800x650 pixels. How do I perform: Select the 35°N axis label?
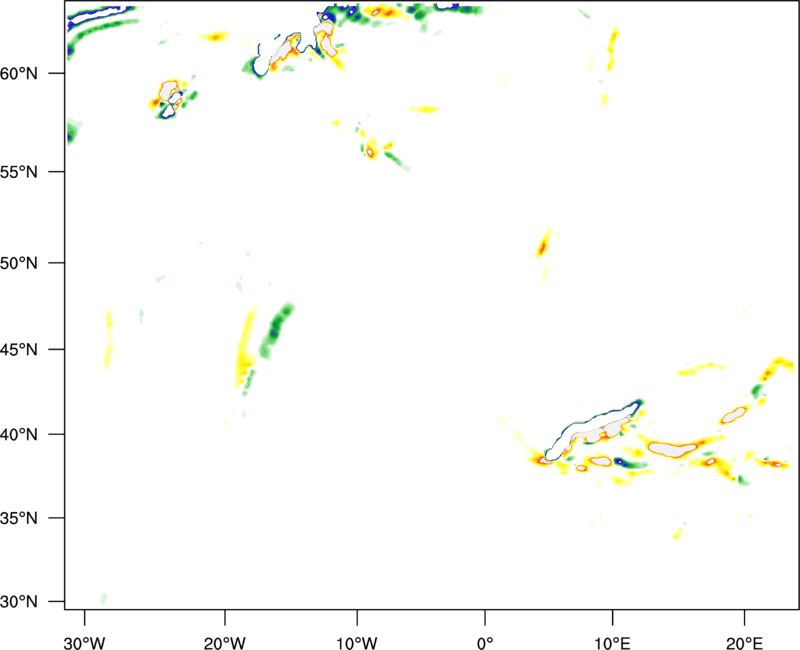[x=19, y=518]
